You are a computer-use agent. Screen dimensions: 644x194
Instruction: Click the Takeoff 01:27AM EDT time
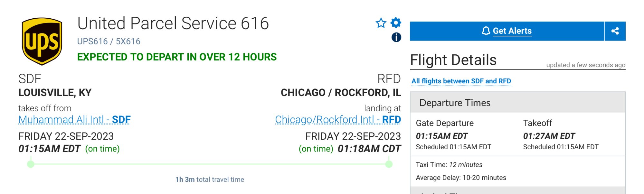549,136
